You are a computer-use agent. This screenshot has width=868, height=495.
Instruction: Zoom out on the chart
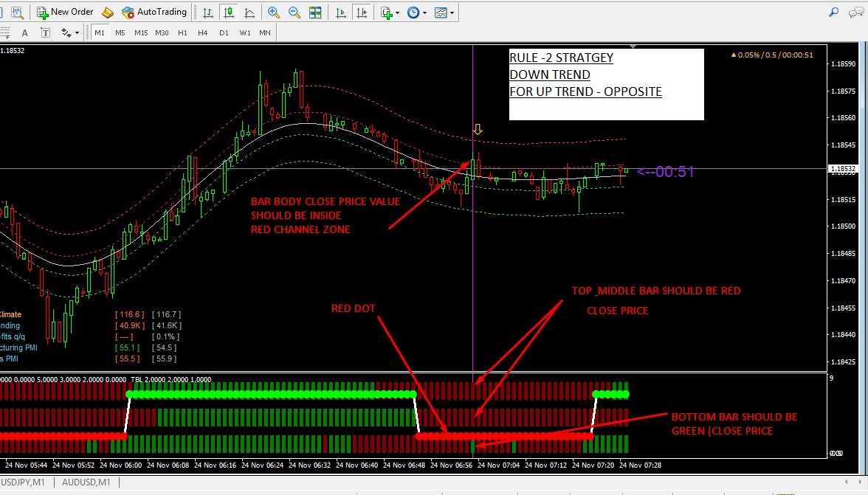(x=294, y=12)
